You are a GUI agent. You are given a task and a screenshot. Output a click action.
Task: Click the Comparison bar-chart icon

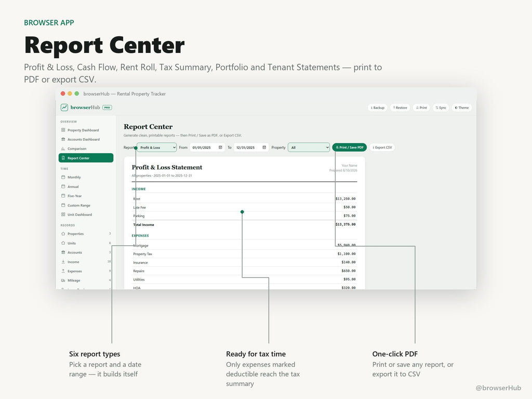pos(63,149)
